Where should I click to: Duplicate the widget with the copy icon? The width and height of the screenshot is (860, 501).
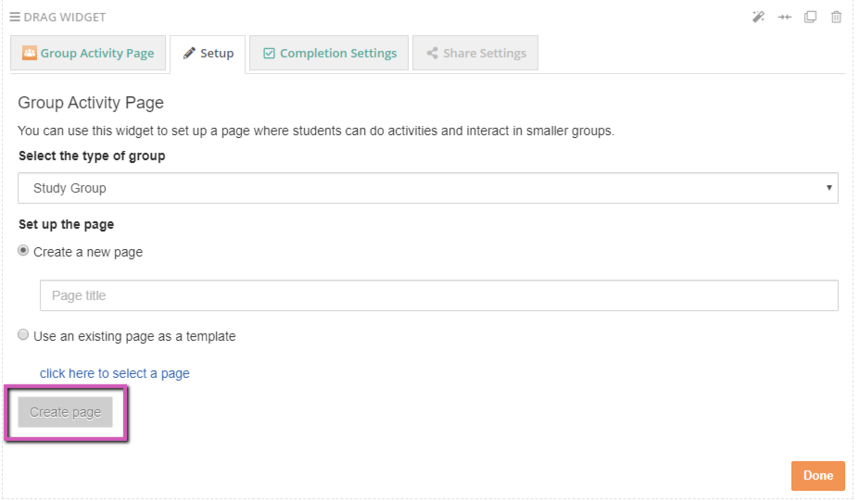coord(810,17)
